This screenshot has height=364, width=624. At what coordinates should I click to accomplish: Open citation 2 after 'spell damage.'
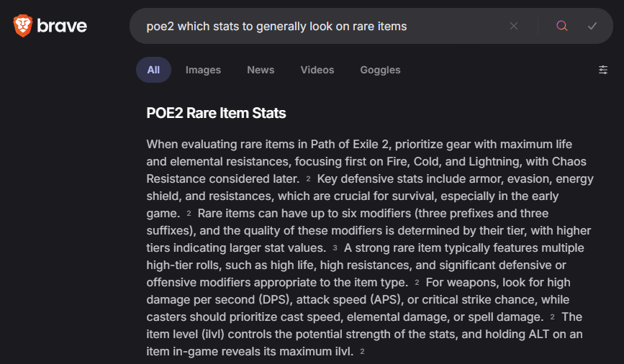point(552,317)
